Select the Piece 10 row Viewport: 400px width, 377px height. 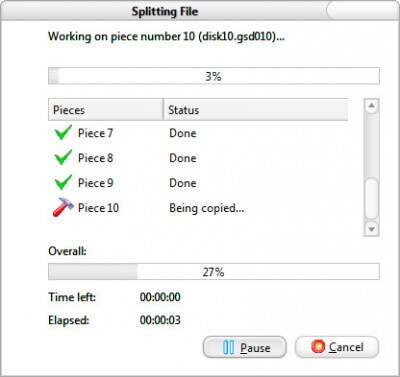click(198, 208)
